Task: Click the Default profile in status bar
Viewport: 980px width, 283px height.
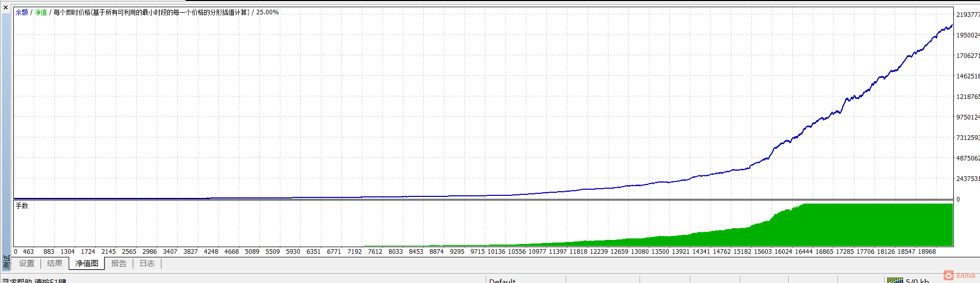Action: point(502,280)
